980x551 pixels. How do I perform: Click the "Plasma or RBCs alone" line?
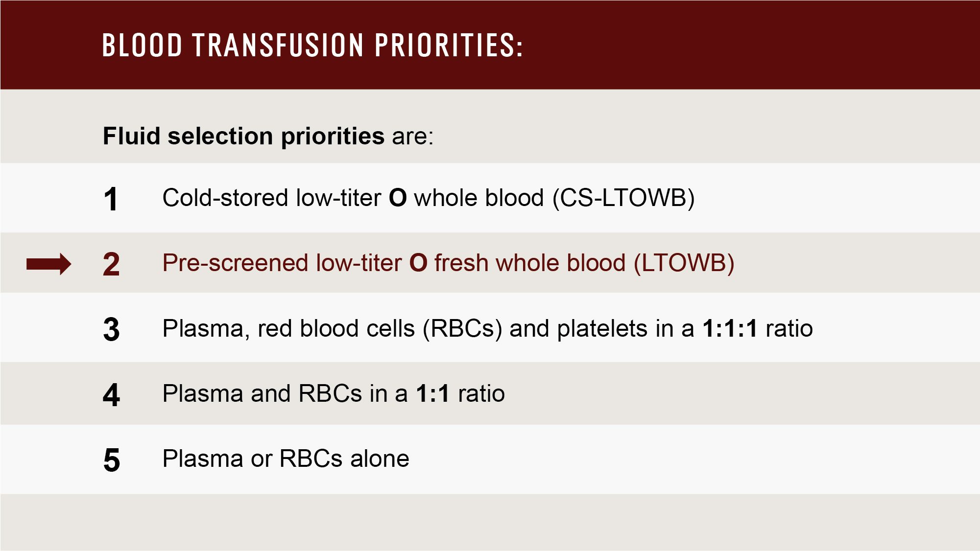click(x=286, y=459)
